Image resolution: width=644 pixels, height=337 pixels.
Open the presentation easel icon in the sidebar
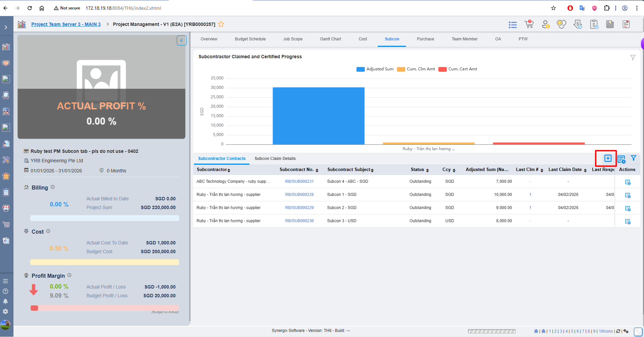click(x=6, y=95)
